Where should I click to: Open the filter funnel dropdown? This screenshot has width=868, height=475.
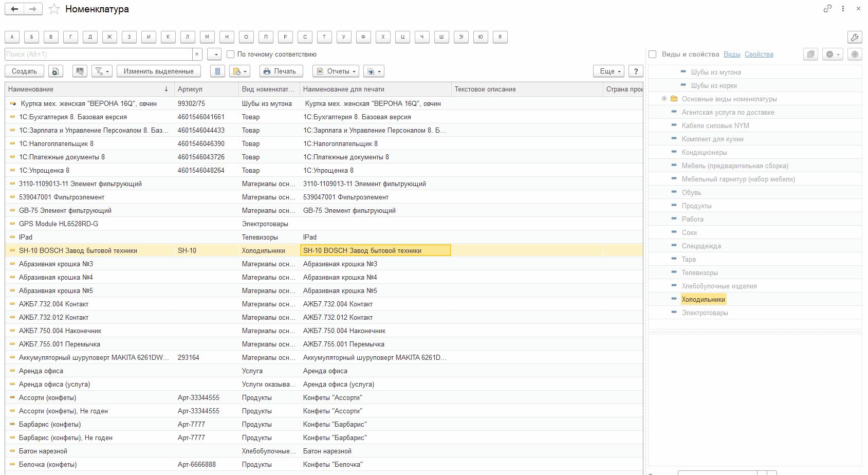tap(102, 71)
